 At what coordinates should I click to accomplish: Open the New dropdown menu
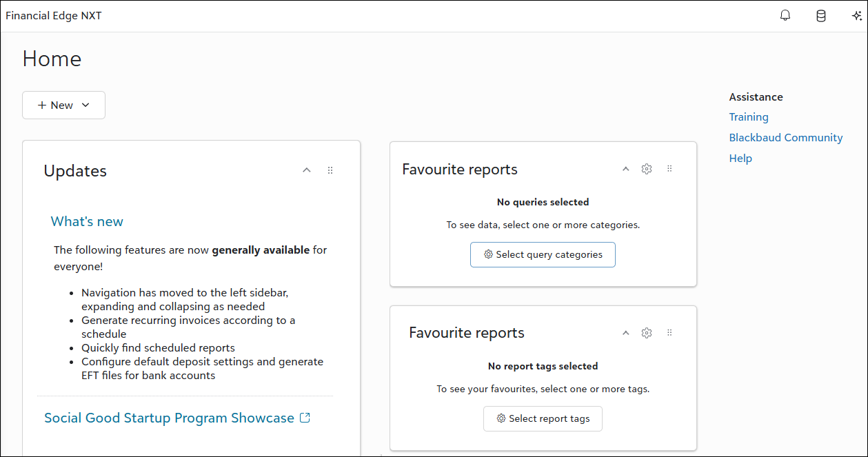pos(63,105)
